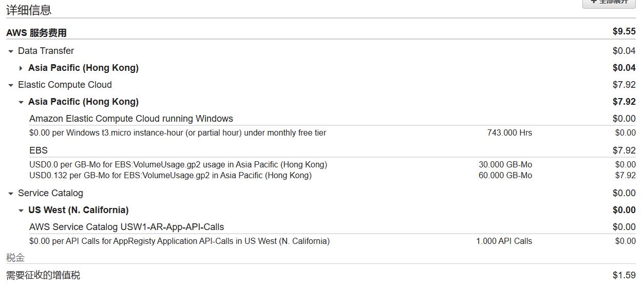Select the 需要征收的增值税 tax row
This screenshot has width=644, height=285.
pos(43,275)
